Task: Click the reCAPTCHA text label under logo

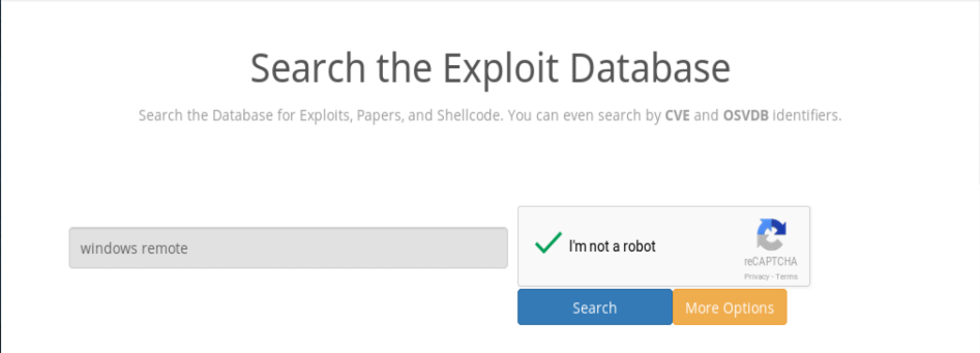Action: click(770, 261)
